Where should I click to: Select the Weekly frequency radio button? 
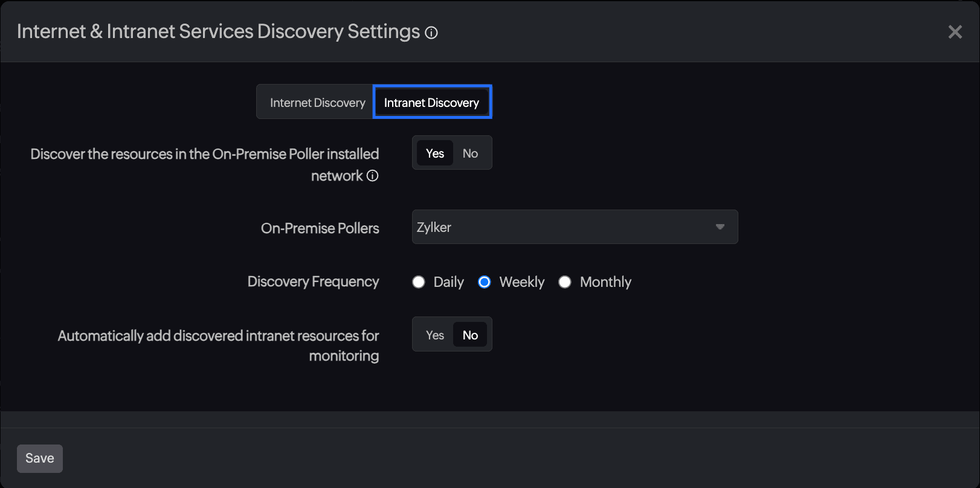485,282
